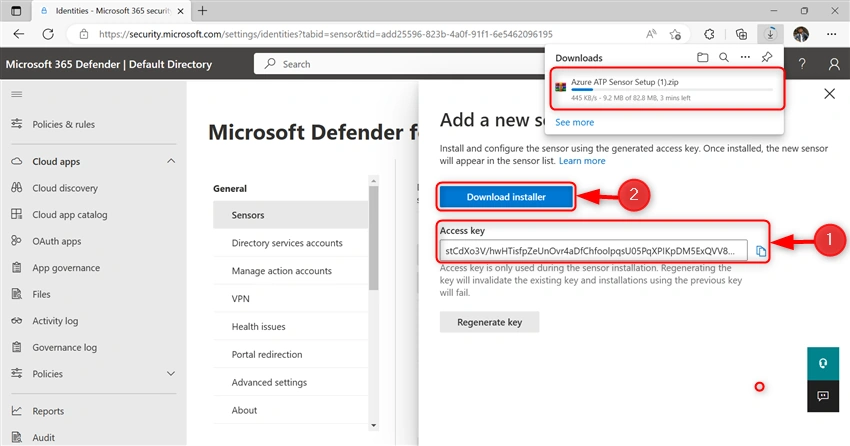This screenshot has height=446, width=850.
Task: Open downloads folder icon in Downloads panel
Action: tap(703, 57)
